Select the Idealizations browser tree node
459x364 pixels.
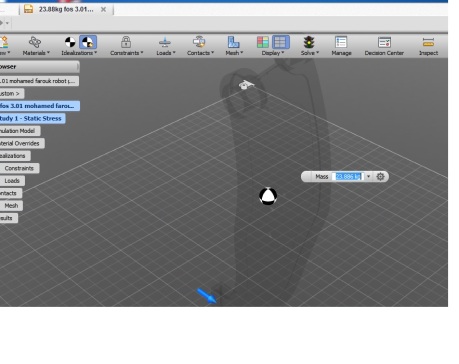tap(15, 156)
